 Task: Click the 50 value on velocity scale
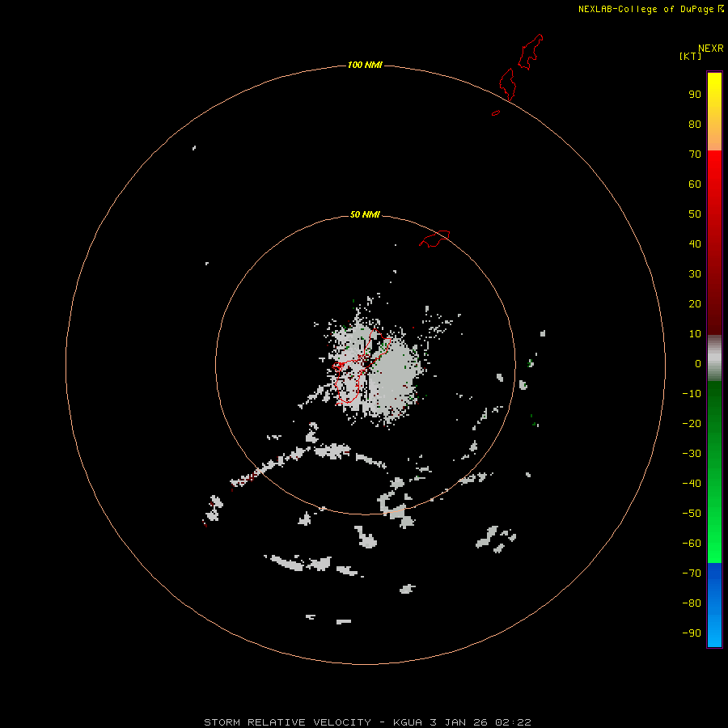point(695,214)
